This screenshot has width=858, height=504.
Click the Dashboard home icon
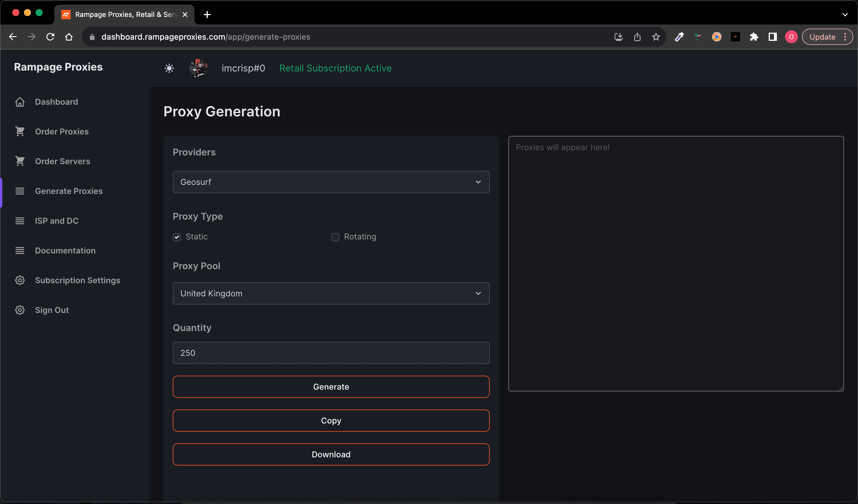click(20, 102)
